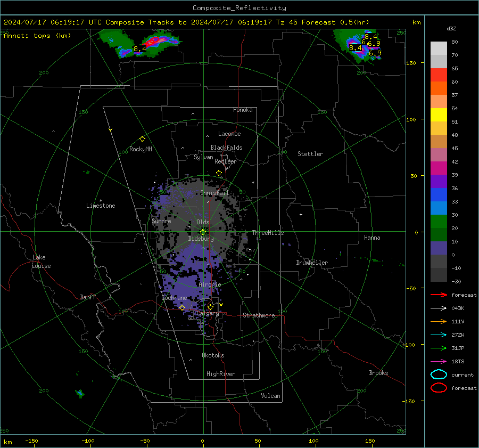Click yellow diamond marker near RedDeer
This screenshot has width=479, height=448.
[x=219, y=173]
